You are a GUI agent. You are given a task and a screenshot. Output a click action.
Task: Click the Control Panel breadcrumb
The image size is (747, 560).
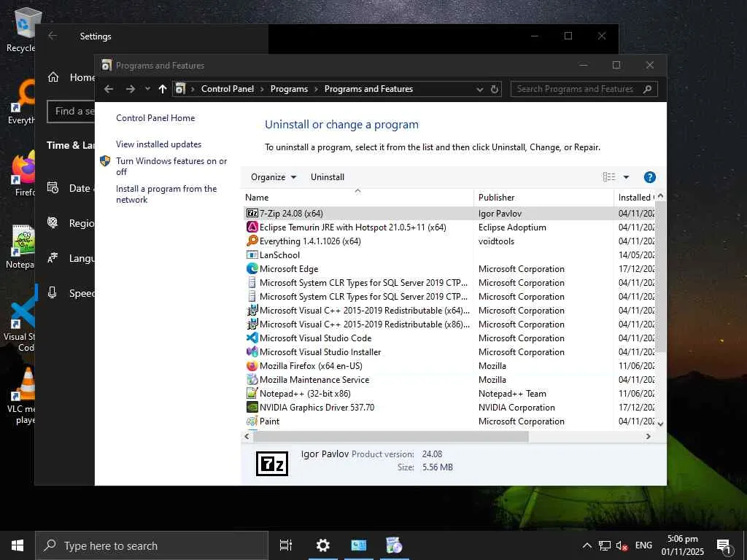(228, 89)
